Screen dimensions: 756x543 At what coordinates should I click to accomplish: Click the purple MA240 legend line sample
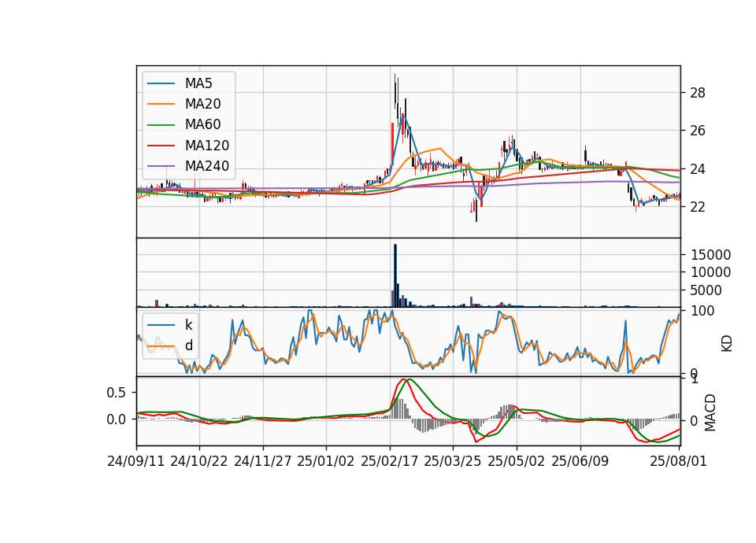161,166
